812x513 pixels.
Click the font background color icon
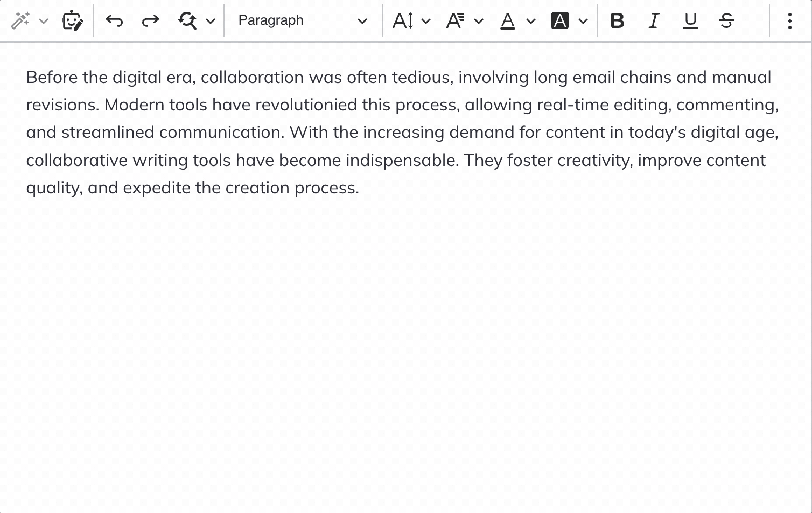click(x=560, y=20)
